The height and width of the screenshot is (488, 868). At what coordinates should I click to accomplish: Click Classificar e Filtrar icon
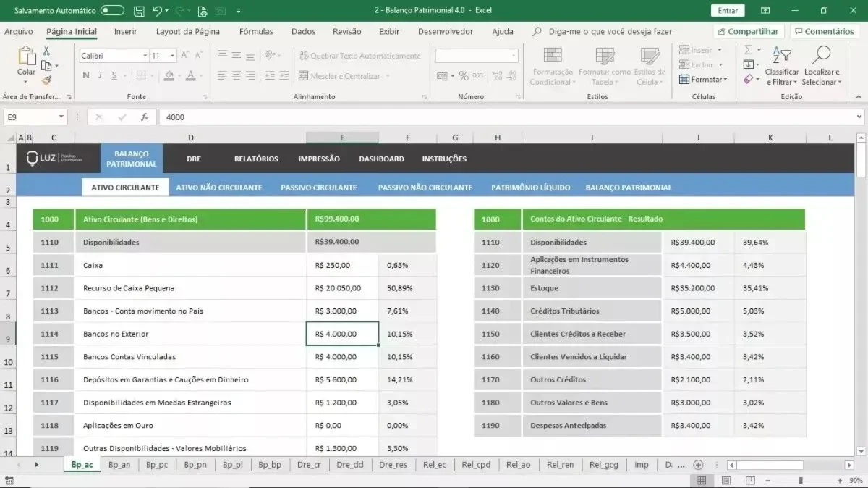tap(781, 55)
